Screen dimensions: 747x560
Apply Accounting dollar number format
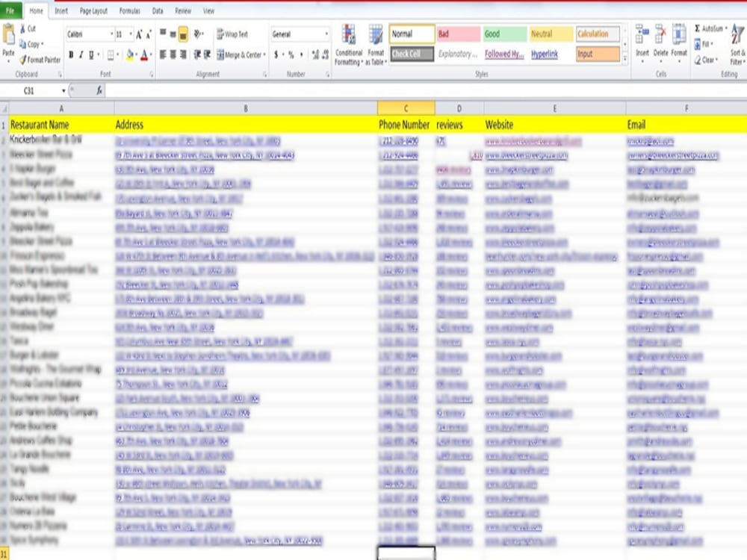276,55
